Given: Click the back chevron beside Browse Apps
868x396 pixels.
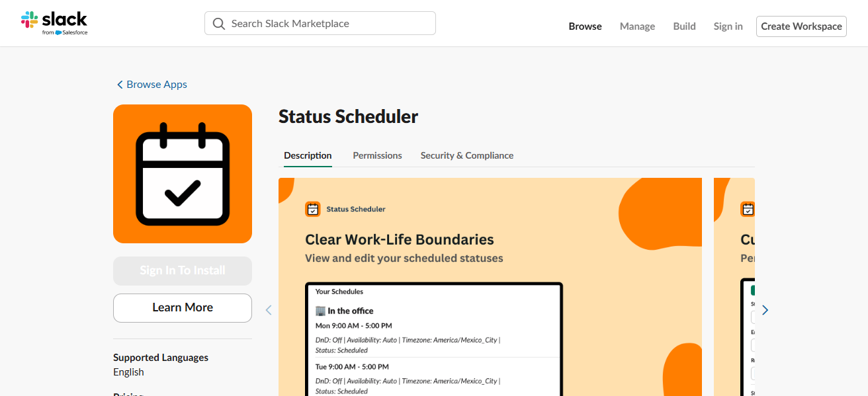Looking at the screenshot, I should pos(120,85).
